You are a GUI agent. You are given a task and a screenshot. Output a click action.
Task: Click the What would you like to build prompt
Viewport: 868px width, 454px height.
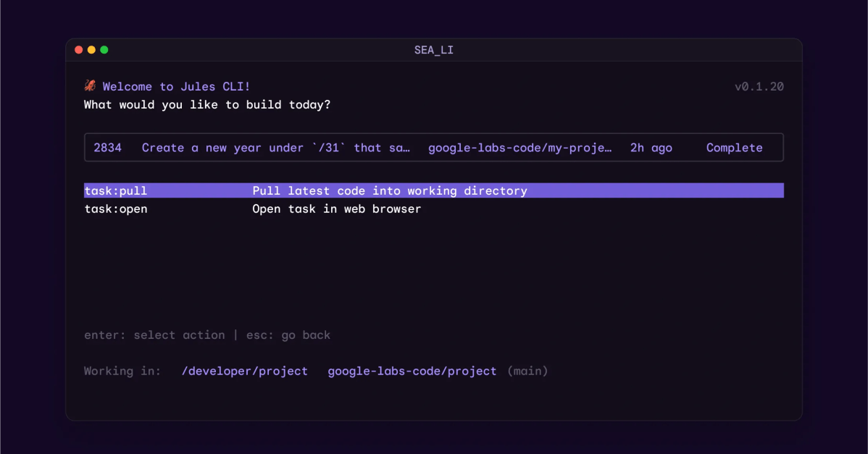(x=207, y=104)
